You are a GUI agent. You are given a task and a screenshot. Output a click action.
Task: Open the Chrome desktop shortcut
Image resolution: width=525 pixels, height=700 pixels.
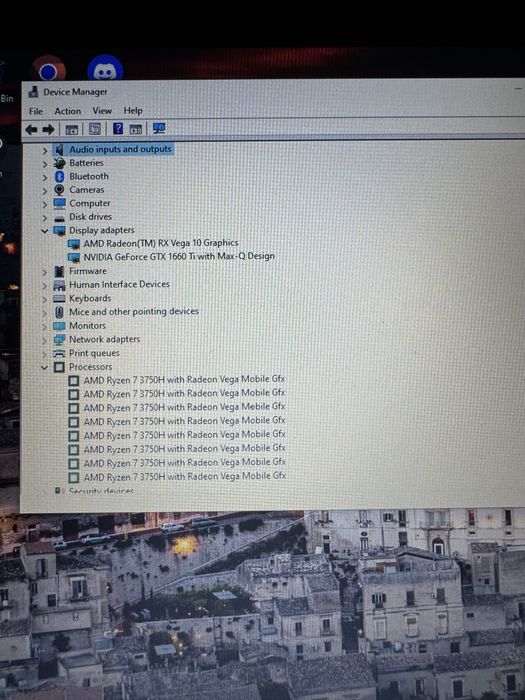(x=49, y=69)
